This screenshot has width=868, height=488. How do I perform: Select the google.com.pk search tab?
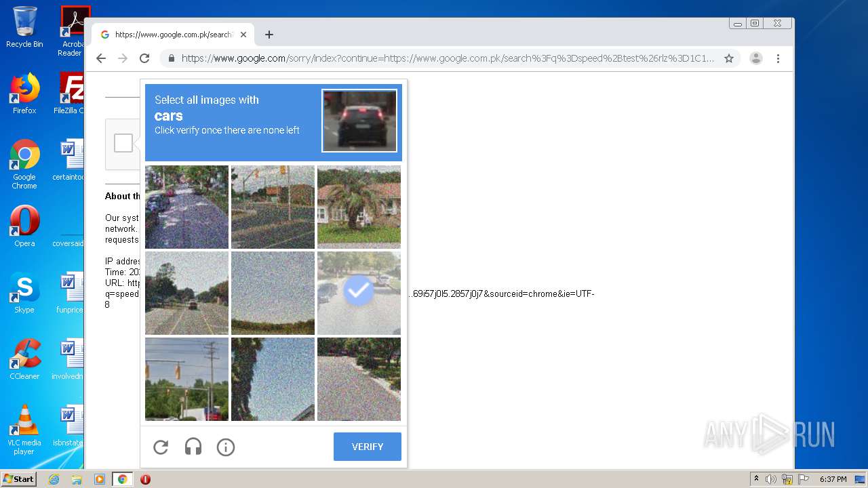[x=173, y=35]
